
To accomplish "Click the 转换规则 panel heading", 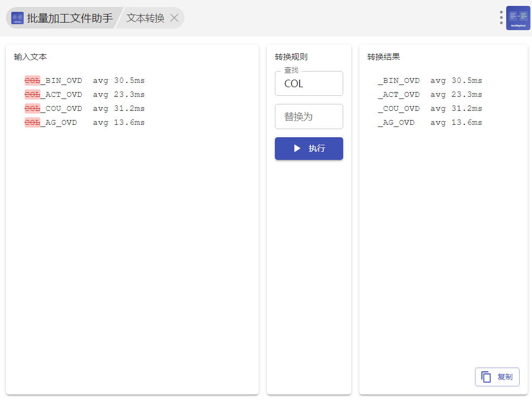I will click(x=291, y=57).
